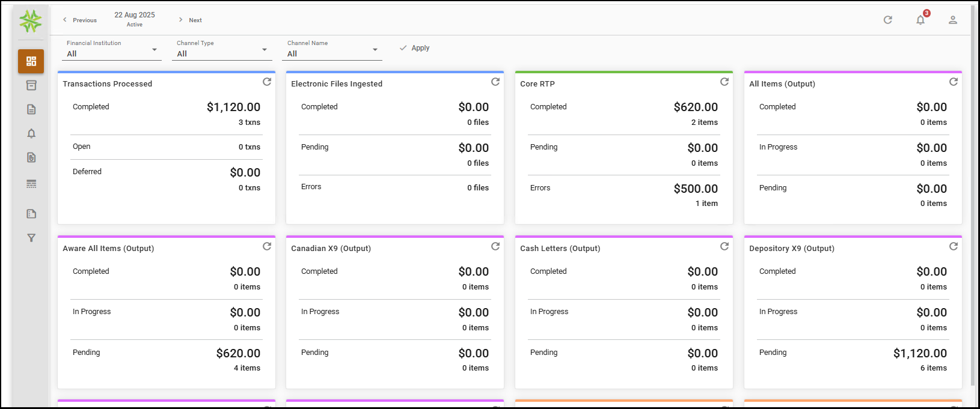Open the document page sidebar icon
Image resolution: width=980 pixels, height=409 pixels.
(x=31, y=109)
